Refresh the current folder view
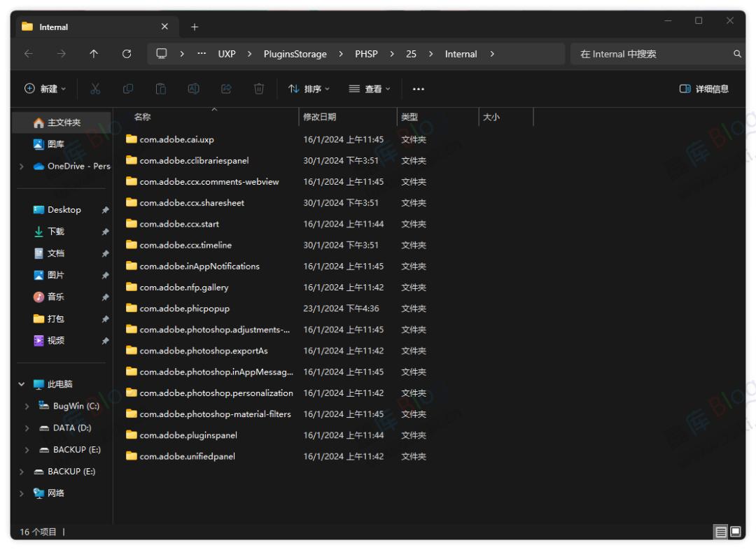Screen dimensions: 756x550 coord(127,54)
